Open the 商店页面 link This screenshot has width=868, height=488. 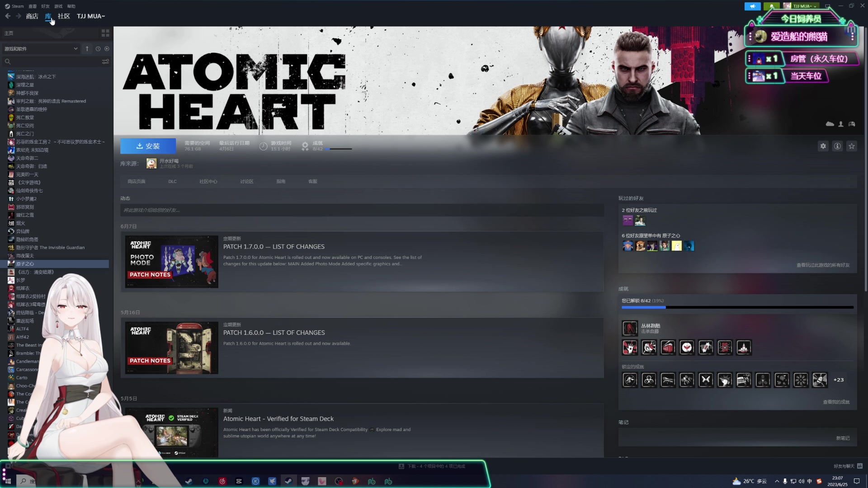tap(137, 182)
